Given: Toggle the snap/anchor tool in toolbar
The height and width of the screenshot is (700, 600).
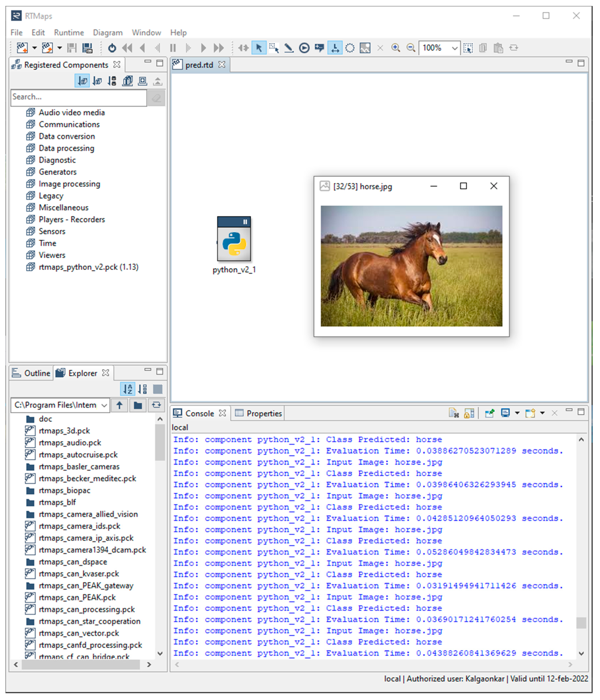Looking at the screenshot, I should pos(335,48).
